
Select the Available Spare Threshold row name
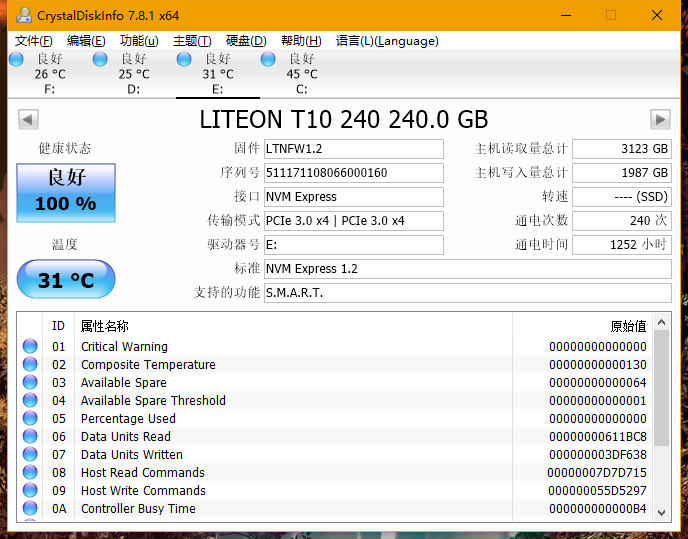pos(153,400)
